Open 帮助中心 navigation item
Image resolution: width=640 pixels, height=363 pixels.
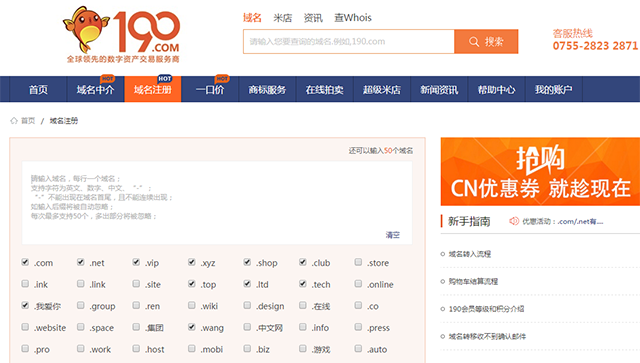496,89
